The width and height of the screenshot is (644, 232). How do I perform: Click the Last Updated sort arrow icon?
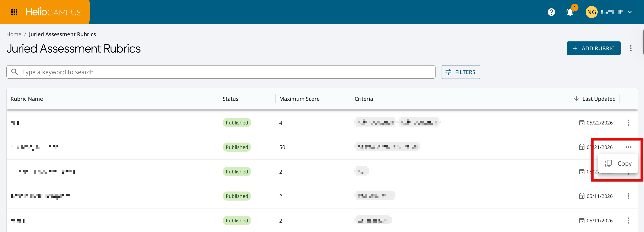pyautogui.click(x=576, y=99)
